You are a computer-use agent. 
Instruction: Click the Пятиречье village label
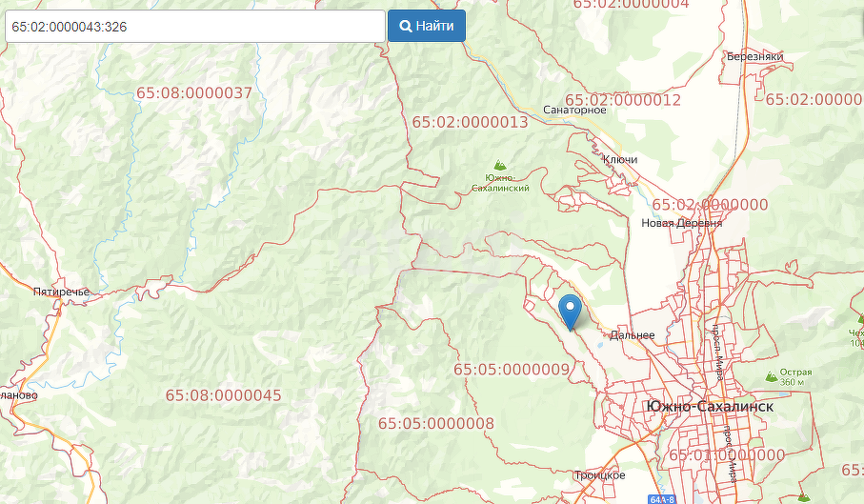click(61, 292)
